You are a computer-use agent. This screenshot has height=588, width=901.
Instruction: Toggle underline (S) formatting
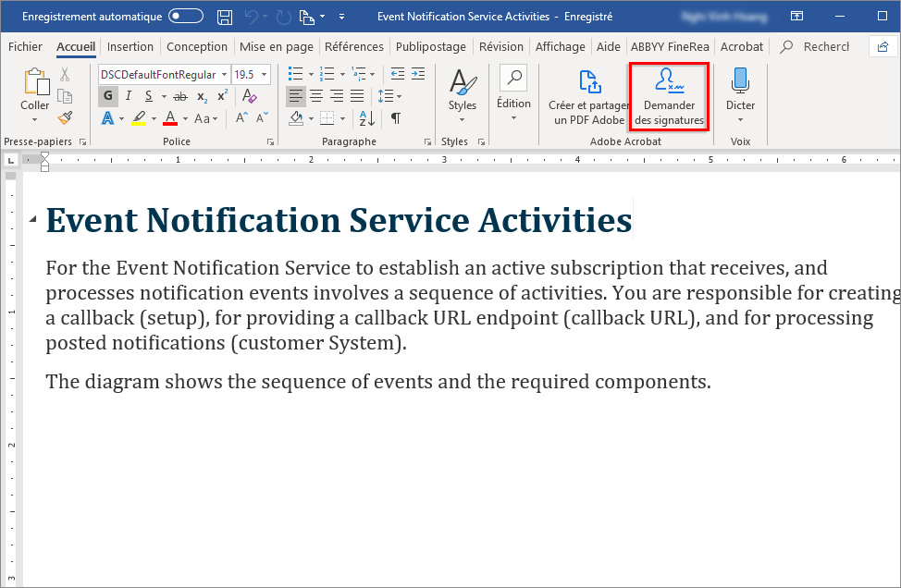[x=149, y=96]
